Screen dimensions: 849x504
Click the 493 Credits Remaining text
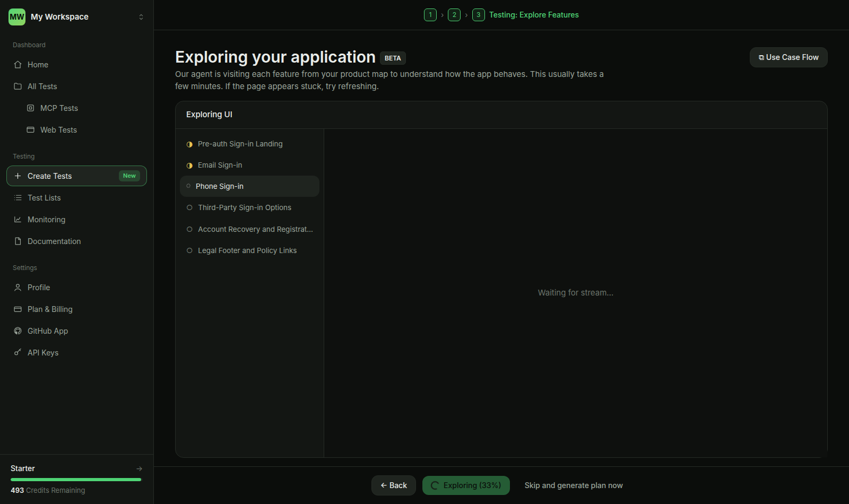pyautogui.click(x=48, y=490)
